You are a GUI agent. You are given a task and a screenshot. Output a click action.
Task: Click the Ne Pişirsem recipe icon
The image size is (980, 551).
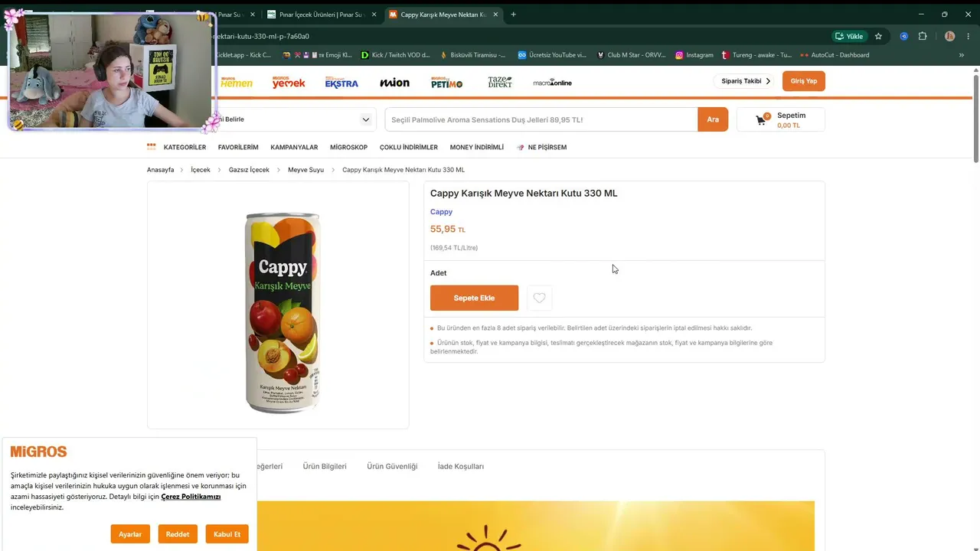(521, 147)
